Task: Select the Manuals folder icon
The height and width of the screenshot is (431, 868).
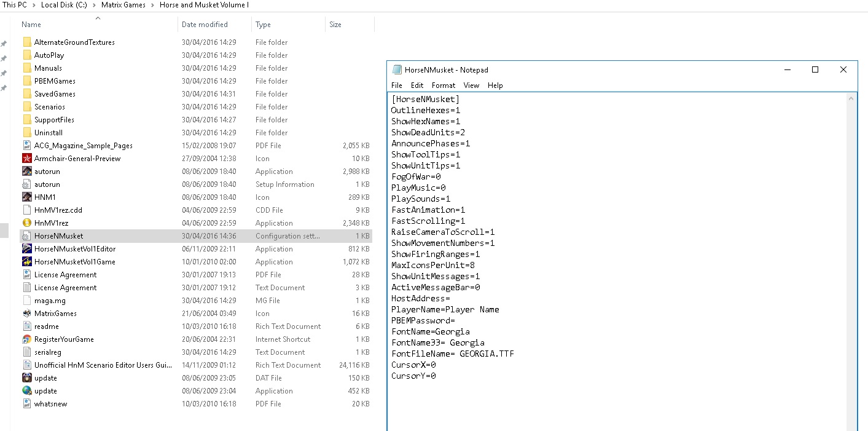Action: pyautogui.click(x=27, y=68)
